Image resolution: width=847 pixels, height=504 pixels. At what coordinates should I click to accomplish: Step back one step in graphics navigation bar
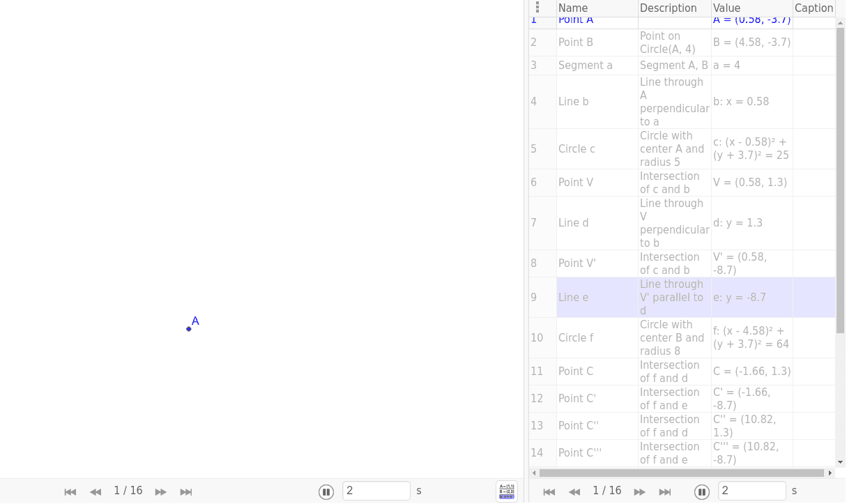click(x=96, y=492)
